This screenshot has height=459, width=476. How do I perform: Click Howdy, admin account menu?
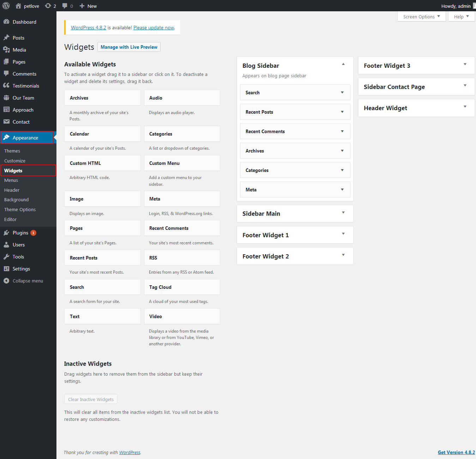tap(458, 6)
